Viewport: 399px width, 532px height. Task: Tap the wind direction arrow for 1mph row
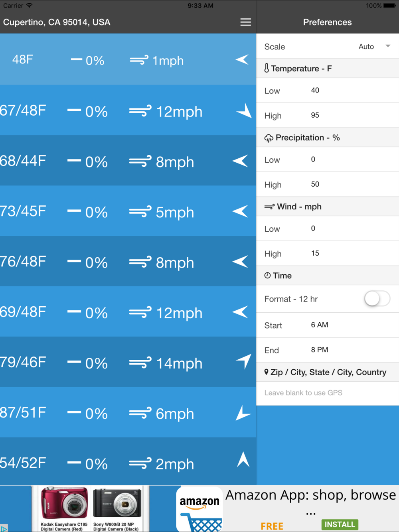click(242, 60)
